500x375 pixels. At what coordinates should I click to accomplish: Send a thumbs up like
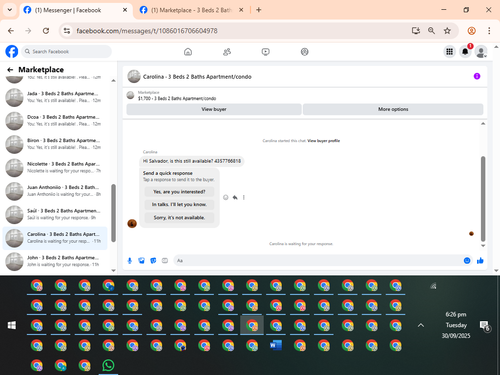coord(480,261)
